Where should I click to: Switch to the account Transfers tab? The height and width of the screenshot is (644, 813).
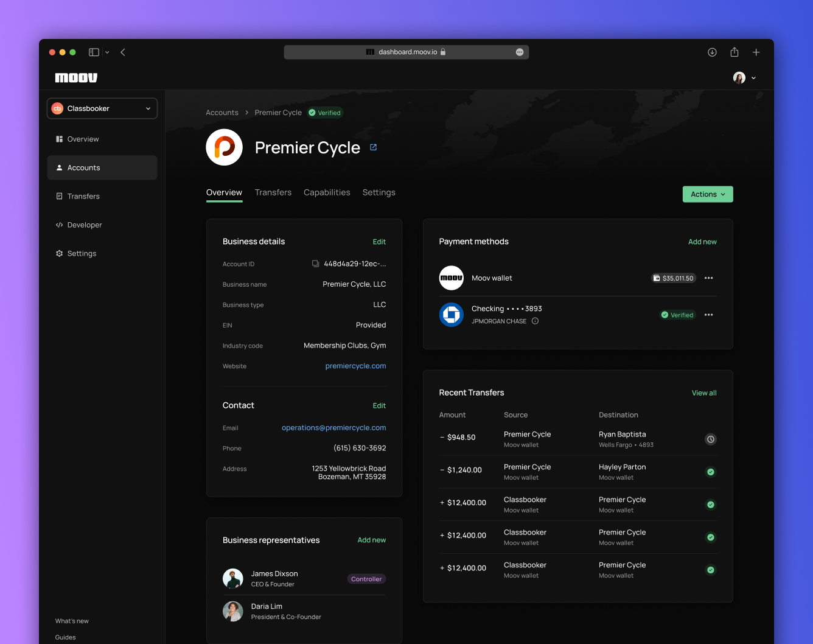(x=273, y=192)
